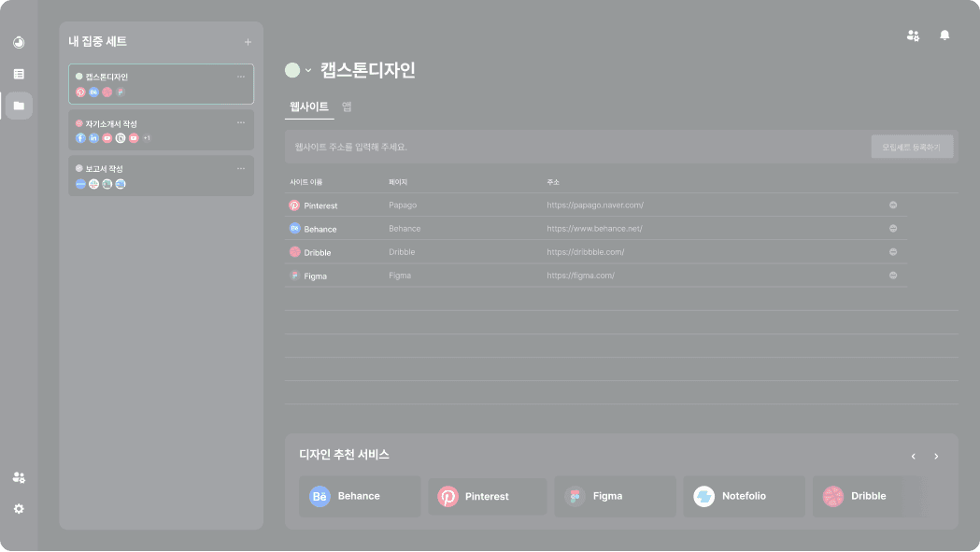Click the Figma icon in table row
Image resolution: width=980 pixels, height=552 pixels.
coord(294,275)
